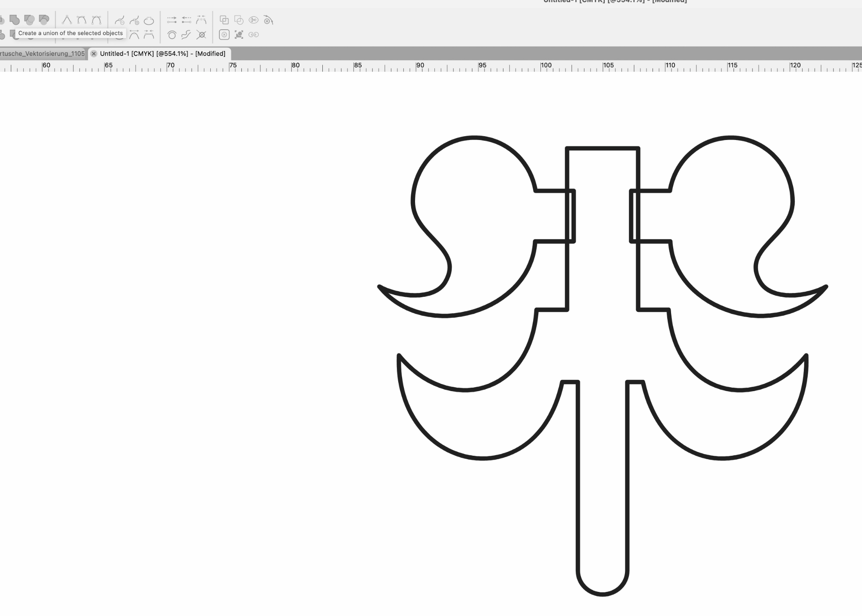The height and width of the screenshot is (616, 862).
Task: Click the add node icon
Action: click(134, 20)
